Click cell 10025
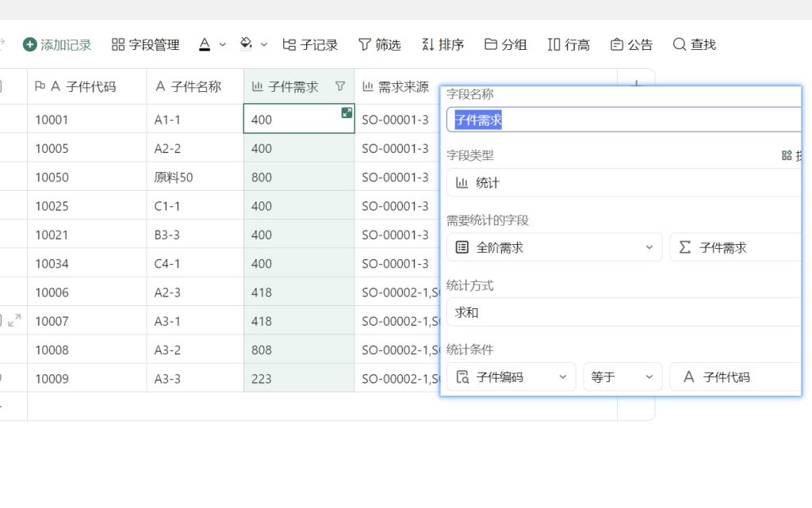 tap(87, 206)
